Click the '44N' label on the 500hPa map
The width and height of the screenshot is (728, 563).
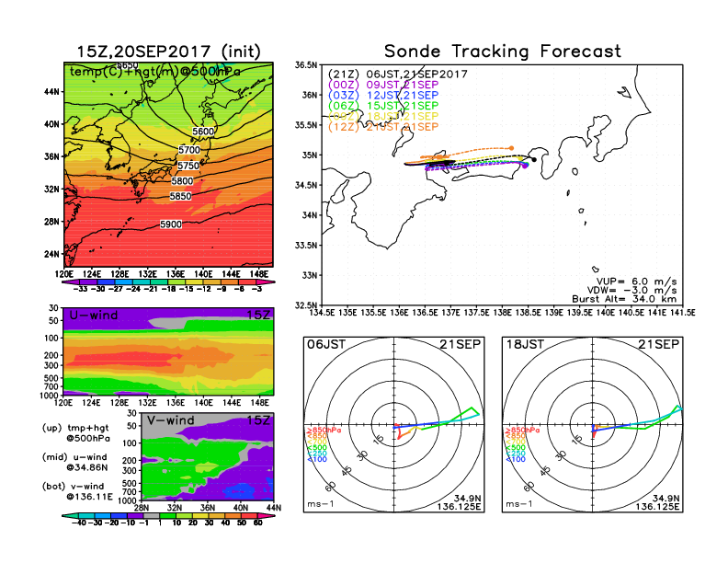(51, 92)
